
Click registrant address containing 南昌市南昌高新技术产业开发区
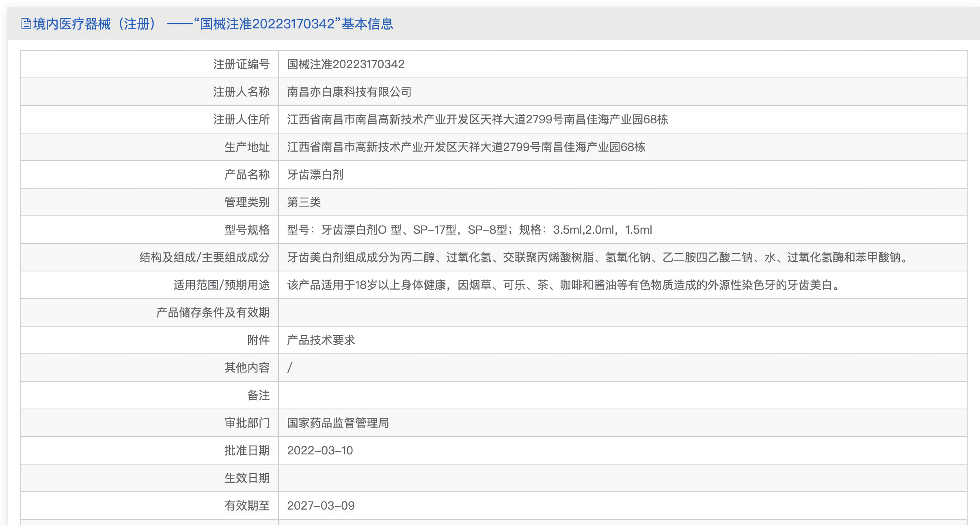[x=477, y=119]
